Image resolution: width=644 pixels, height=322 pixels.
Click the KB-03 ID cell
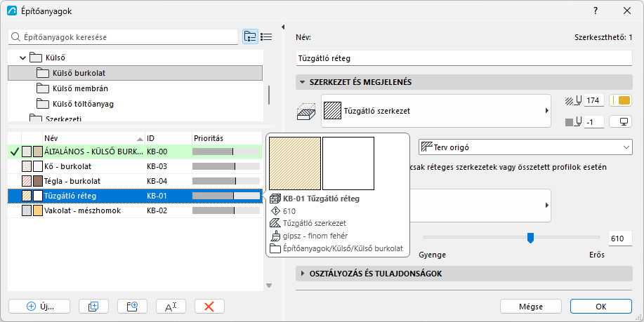[x=157, y=166]
